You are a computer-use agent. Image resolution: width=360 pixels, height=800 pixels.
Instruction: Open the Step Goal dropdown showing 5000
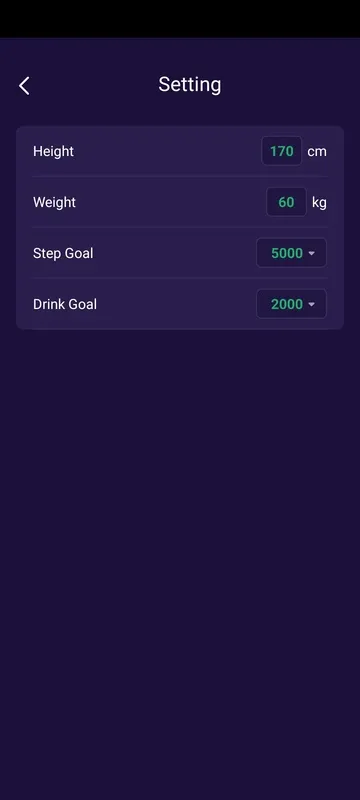coord(291,253)
